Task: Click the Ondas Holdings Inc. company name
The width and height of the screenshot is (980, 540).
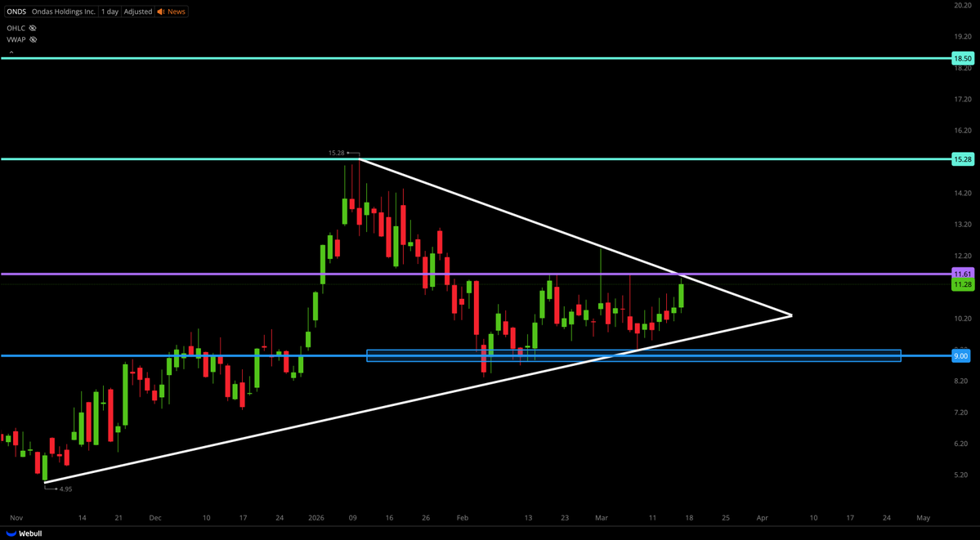Action: pos(62,11)
